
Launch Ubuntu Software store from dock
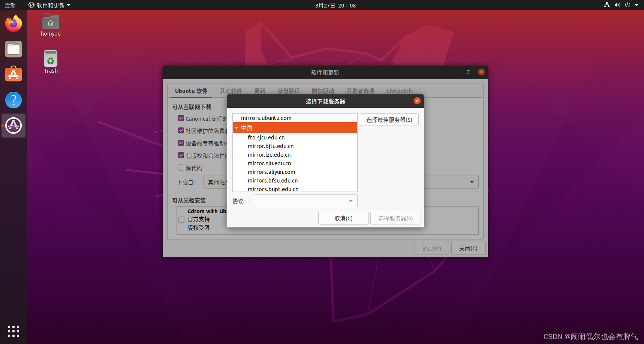coord(13,74)
